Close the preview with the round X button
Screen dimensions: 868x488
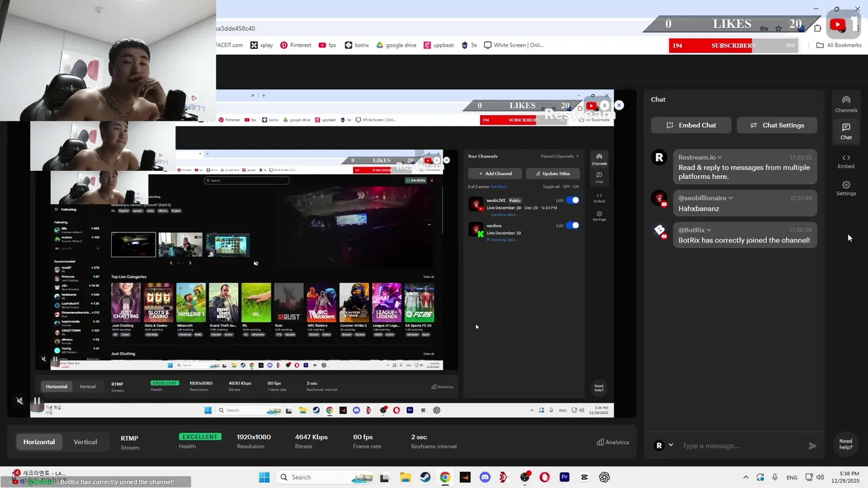(618, 105)
